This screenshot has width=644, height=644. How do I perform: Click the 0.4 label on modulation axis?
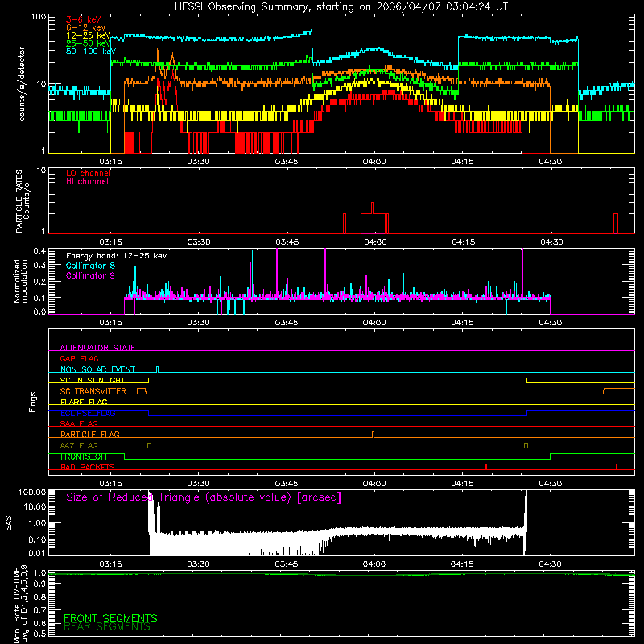click(39, 251)
